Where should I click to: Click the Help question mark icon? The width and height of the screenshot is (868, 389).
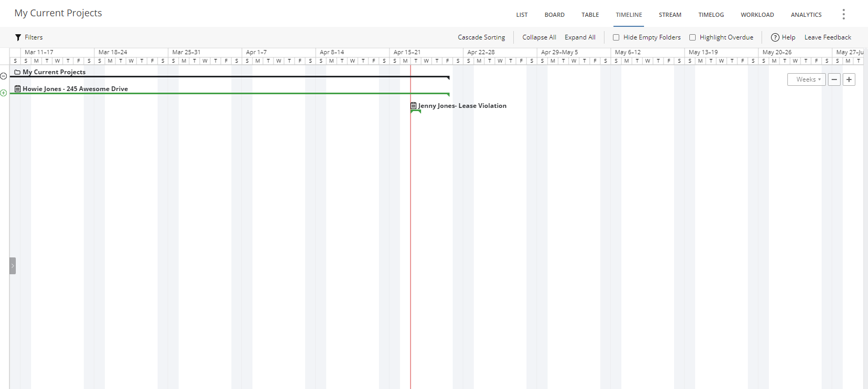pos(775,37)
